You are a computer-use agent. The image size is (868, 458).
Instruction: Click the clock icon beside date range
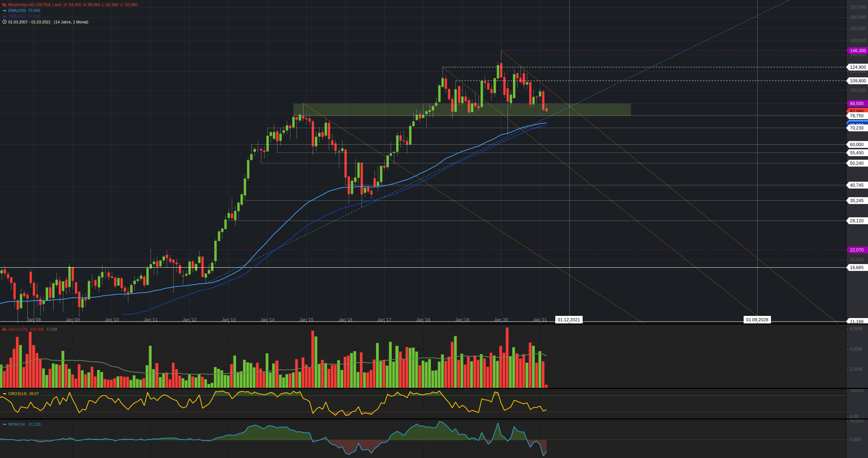(4, 22)
